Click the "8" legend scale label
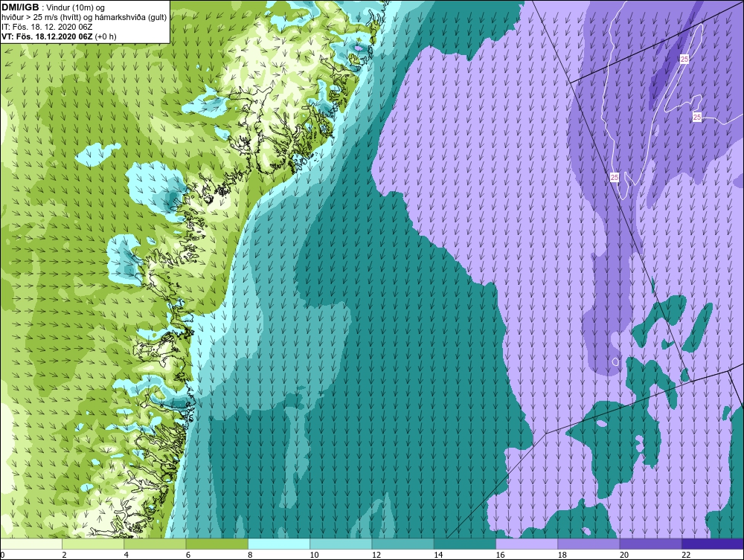 click(x=250, y=556)
